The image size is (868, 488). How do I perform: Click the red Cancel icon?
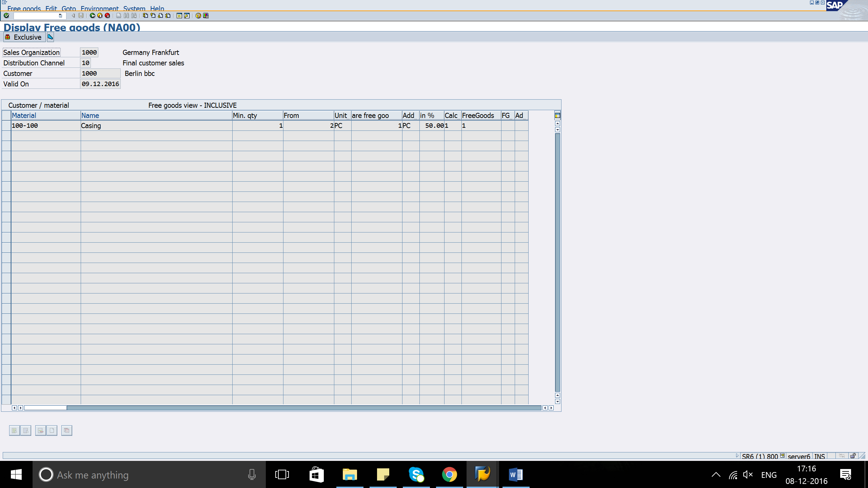107,16
